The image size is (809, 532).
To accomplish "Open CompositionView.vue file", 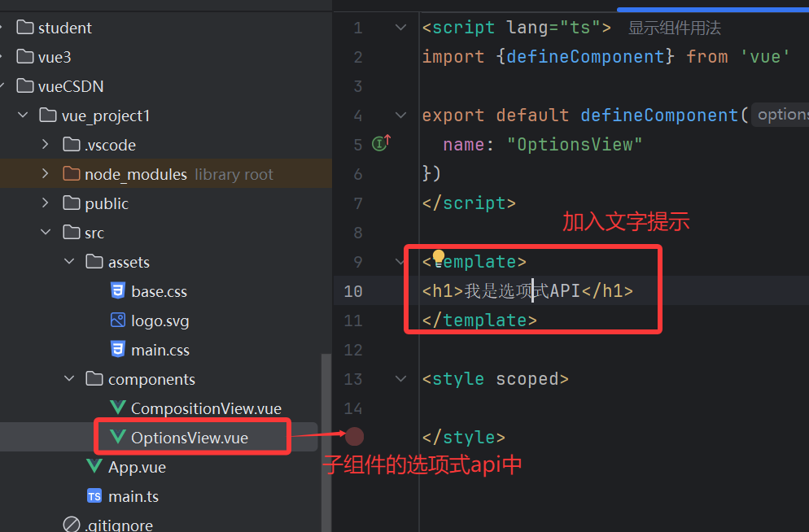I will [x=206, y=409].
